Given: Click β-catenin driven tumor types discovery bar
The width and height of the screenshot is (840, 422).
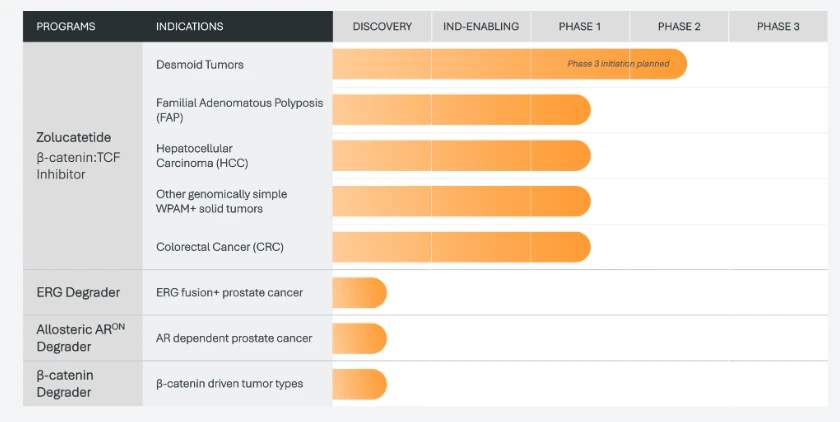Looking at the screenshot, I should [359, 385].
